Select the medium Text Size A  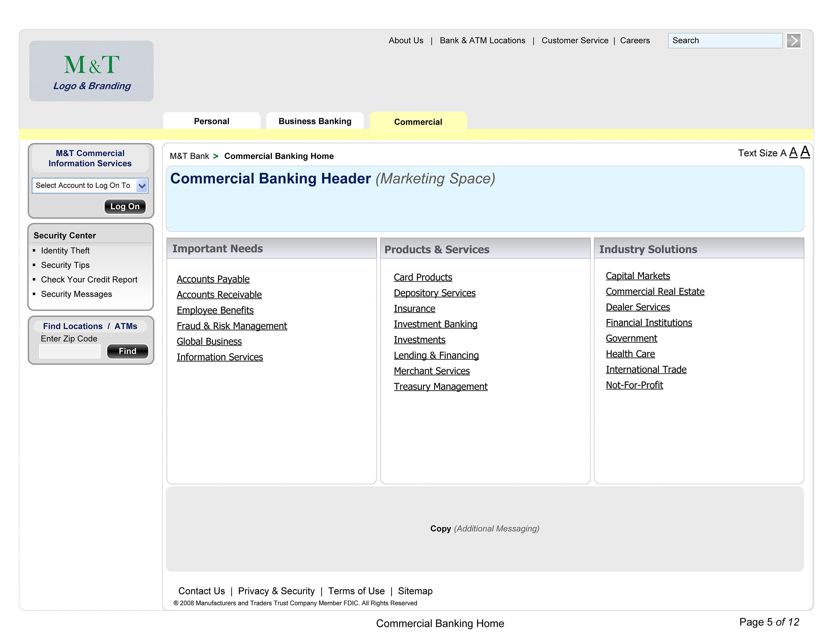(793, 152)
